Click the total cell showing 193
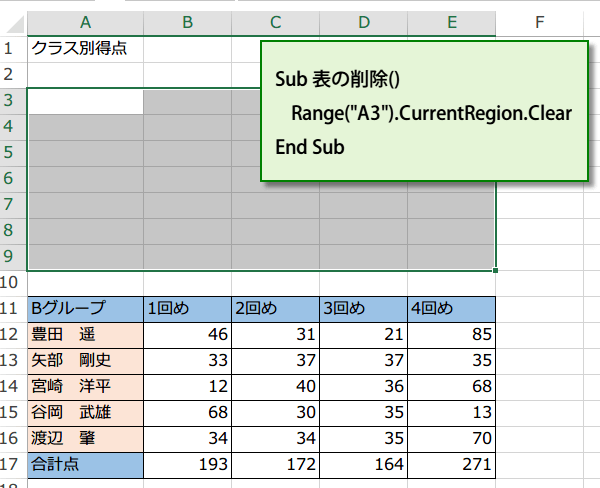 (x=187, y=464)
